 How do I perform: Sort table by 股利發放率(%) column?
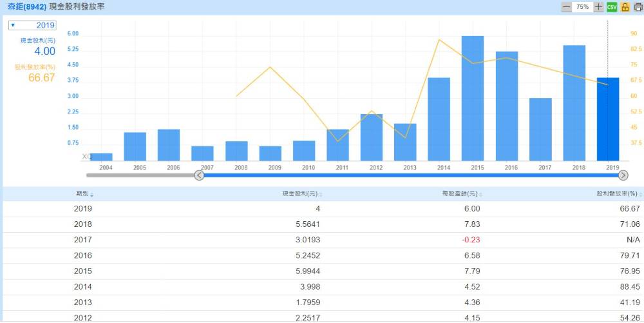click(620, 194)
